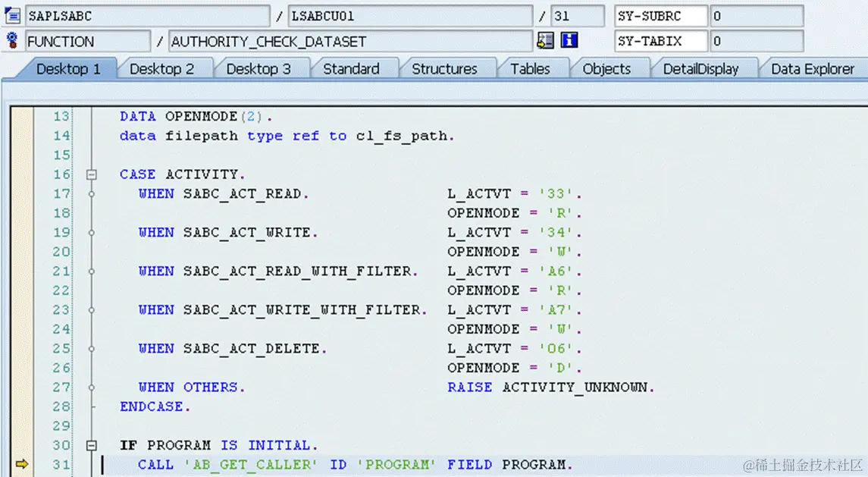868x477 pixels.
Task: Switch to the Desktop 2 tab
Action: [x=161, y=69]
